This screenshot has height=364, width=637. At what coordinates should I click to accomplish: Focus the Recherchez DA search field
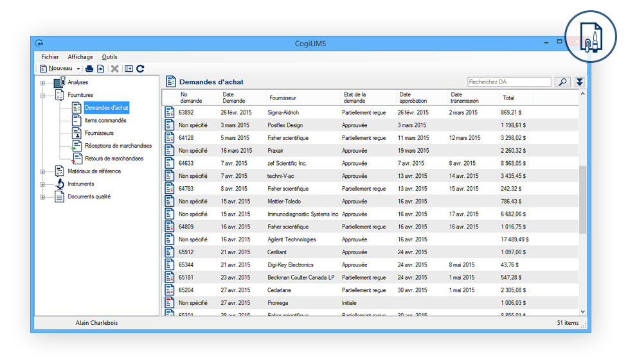(x=508, y=82)
